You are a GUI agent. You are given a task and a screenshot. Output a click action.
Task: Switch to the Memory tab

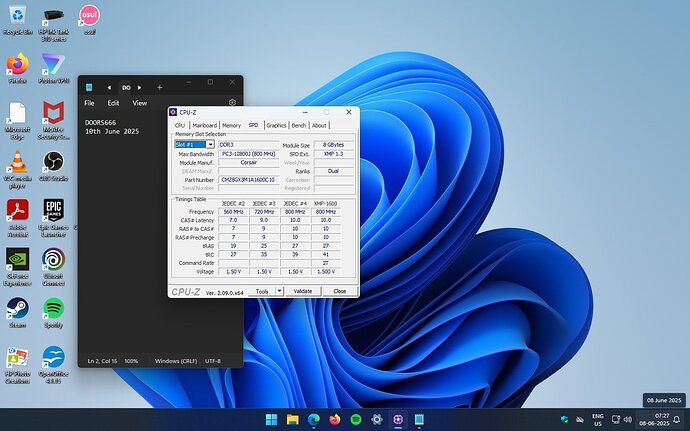coord(231,125)
